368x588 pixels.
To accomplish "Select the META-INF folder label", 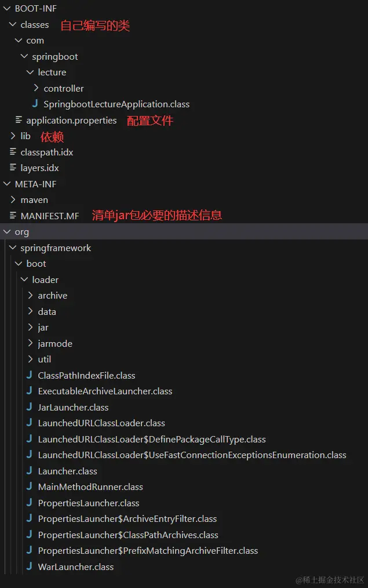I will pyautogui.click(x=35, y=184).
